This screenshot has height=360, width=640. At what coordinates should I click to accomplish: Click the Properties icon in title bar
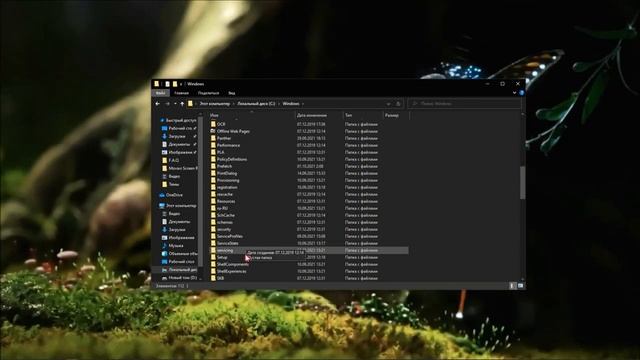(167, 84)
